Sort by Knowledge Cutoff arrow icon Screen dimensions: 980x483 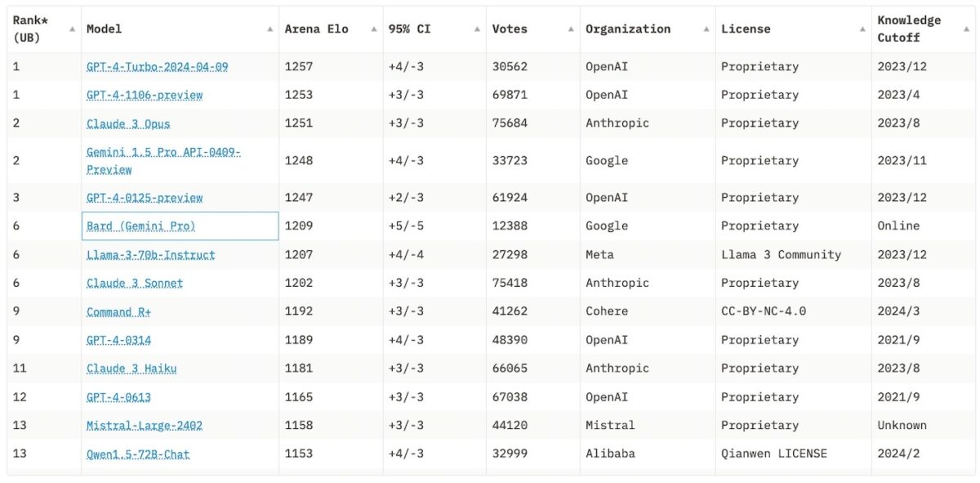(966, 29)
